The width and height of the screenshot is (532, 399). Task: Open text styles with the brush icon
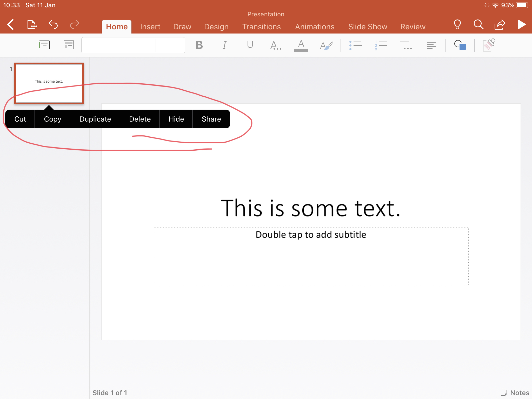[327, 45]
